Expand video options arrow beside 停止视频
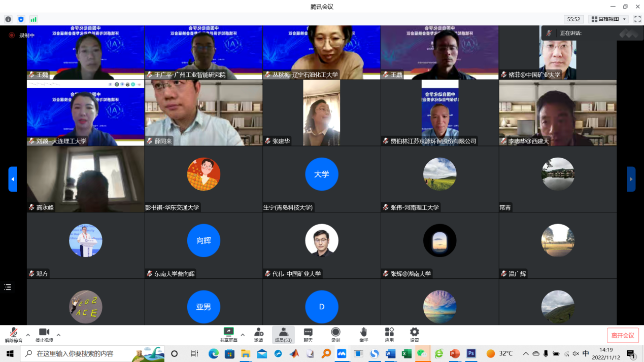The height and width of the screenshot is (362, 644). click(x=58, y=335)
